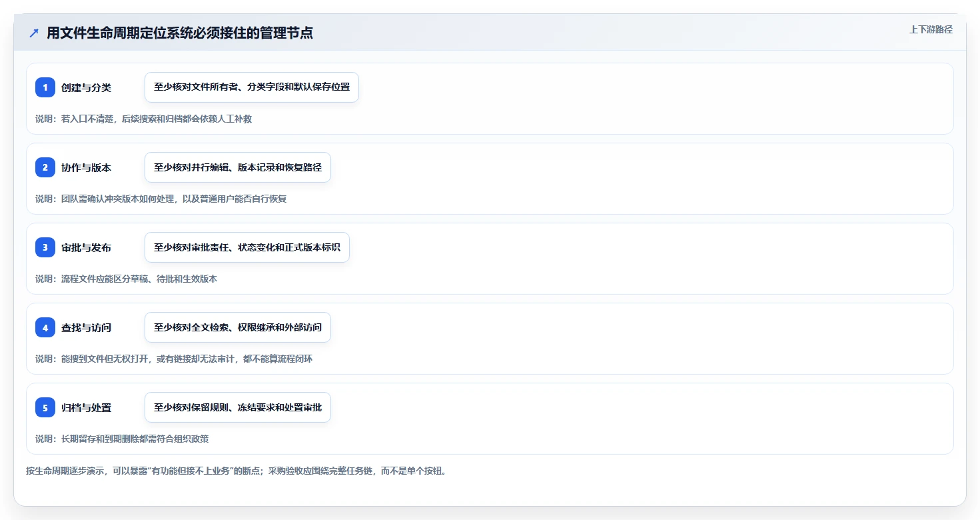Click the note 若入口不清楚，后续搜索和归档都会依赖人工补救
Image resolution: width=980 pixels, height=520 pixels.
tap(143, 119)
